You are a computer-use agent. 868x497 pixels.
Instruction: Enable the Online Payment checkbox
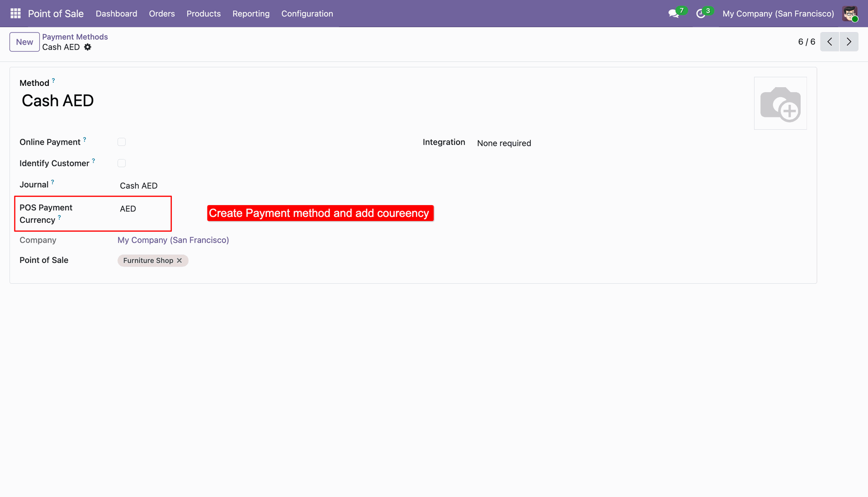point(122,142)
